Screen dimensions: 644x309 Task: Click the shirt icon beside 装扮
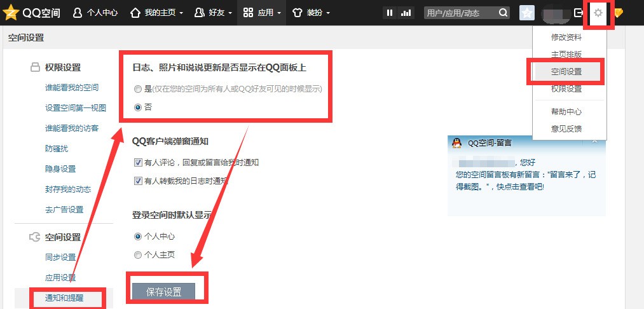pos(298,13)
